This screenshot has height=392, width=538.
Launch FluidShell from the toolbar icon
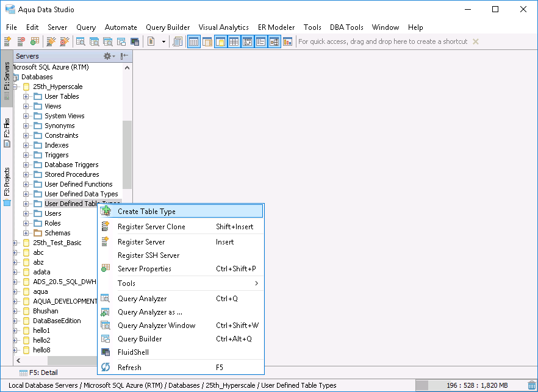[x=135, y=41]
